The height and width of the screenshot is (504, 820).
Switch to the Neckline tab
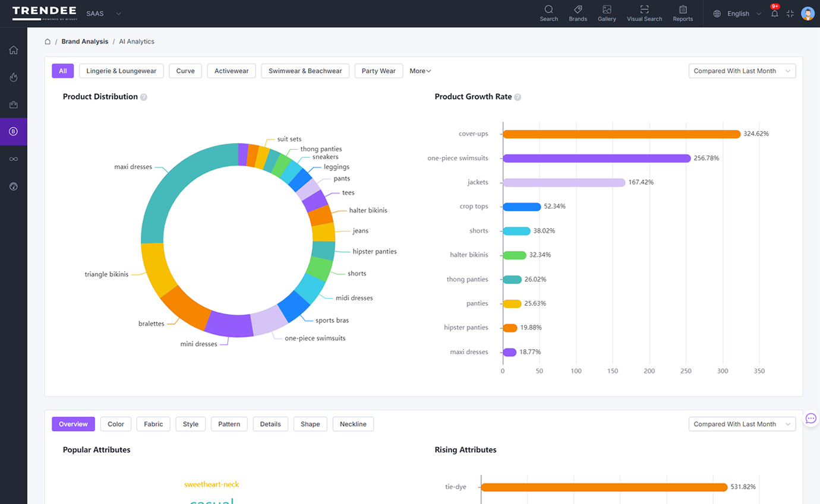(353, 424)
